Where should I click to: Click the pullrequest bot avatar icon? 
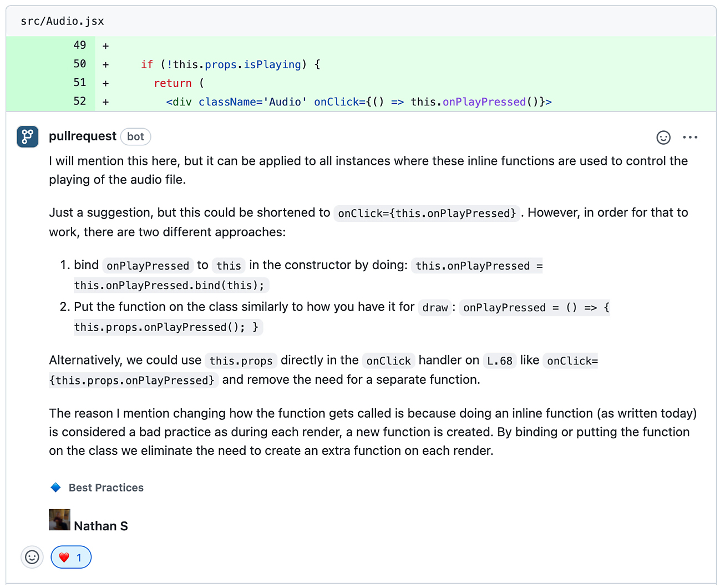click(x=28, y=136)
